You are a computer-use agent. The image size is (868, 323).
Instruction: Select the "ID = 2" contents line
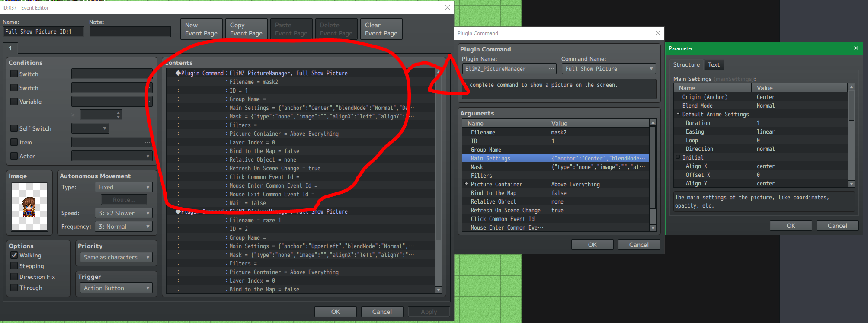(301, 229)
